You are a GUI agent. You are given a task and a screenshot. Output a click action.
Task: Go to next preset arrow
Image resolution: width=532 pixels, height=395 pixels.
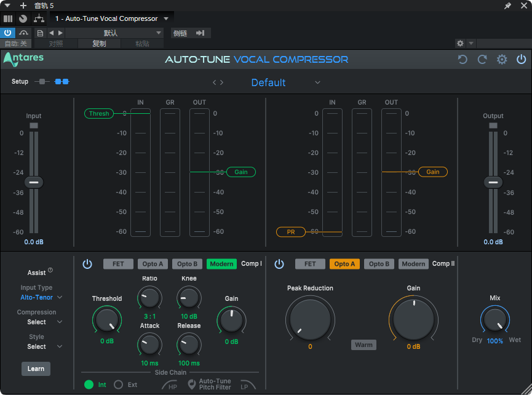(x=221, y=82)
